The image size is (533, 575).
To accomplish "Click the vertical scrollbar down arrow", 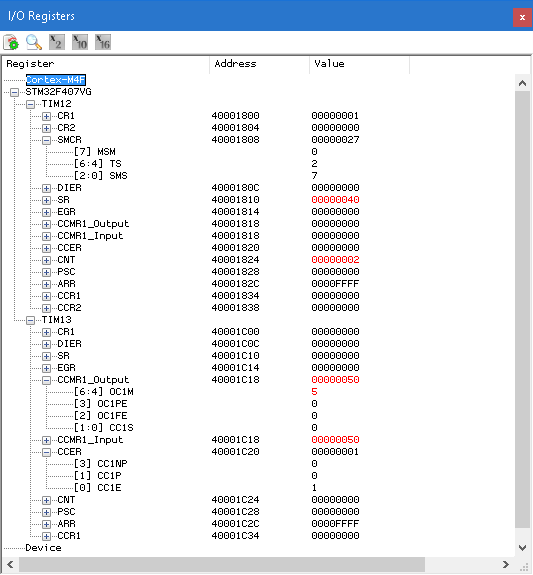I will click(x=522, y=548).
